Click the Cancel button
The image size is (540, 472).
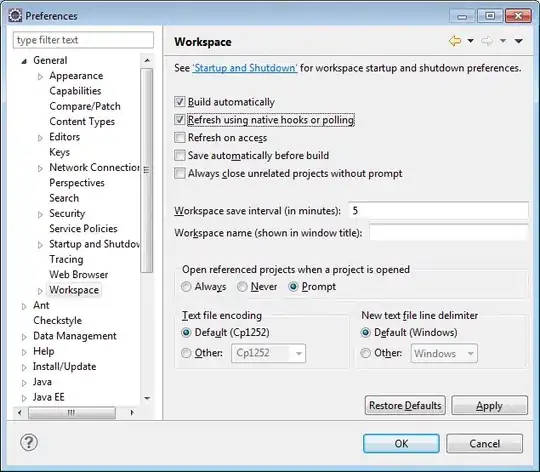pyautogui.click(x=484, y=443)
